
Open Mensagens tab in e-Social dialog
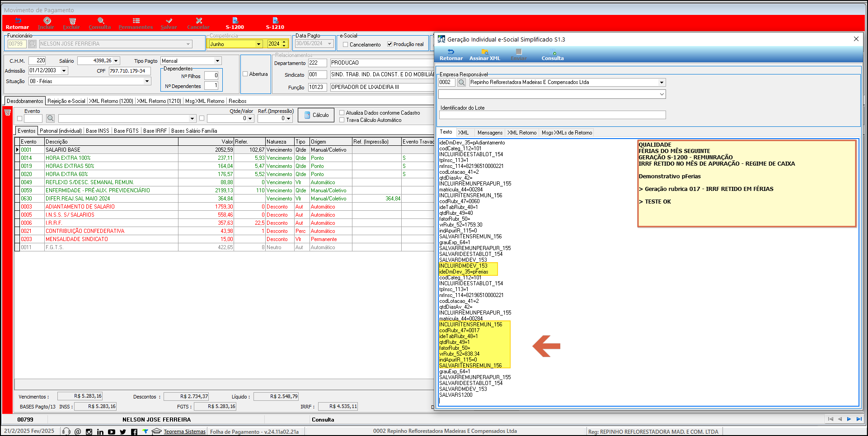490,133
